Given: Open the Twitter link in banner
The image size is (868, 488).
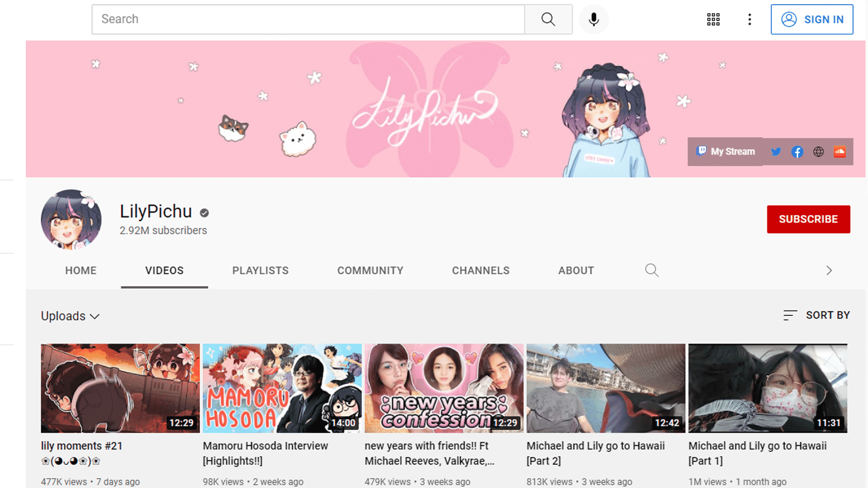Looking at the screenshot, I should pyautogui.click(x=776, y=152).
